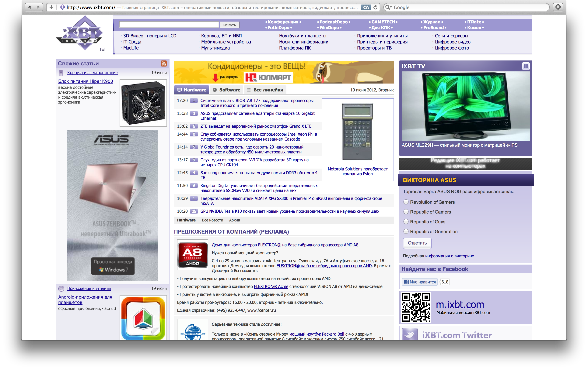Click the reload page icon in address bar
The width and height of the screenshot is (588, 370).
[x=375, y=7]
